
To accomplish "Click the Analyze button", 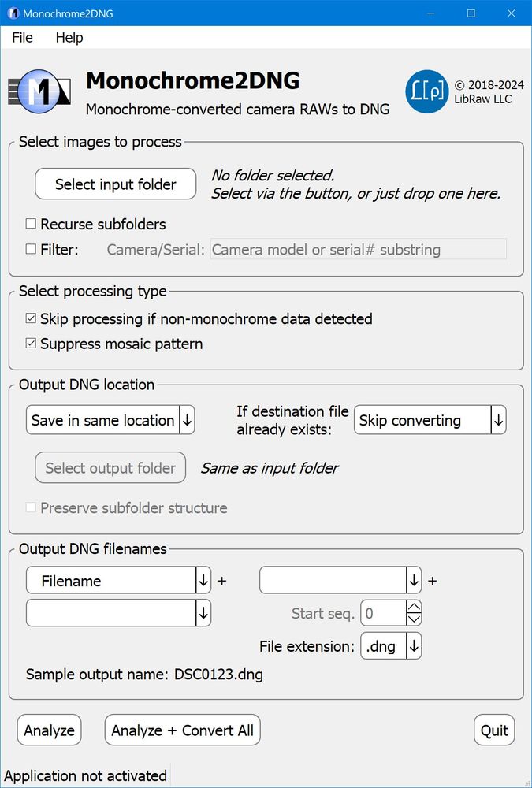I will [49, 730].
